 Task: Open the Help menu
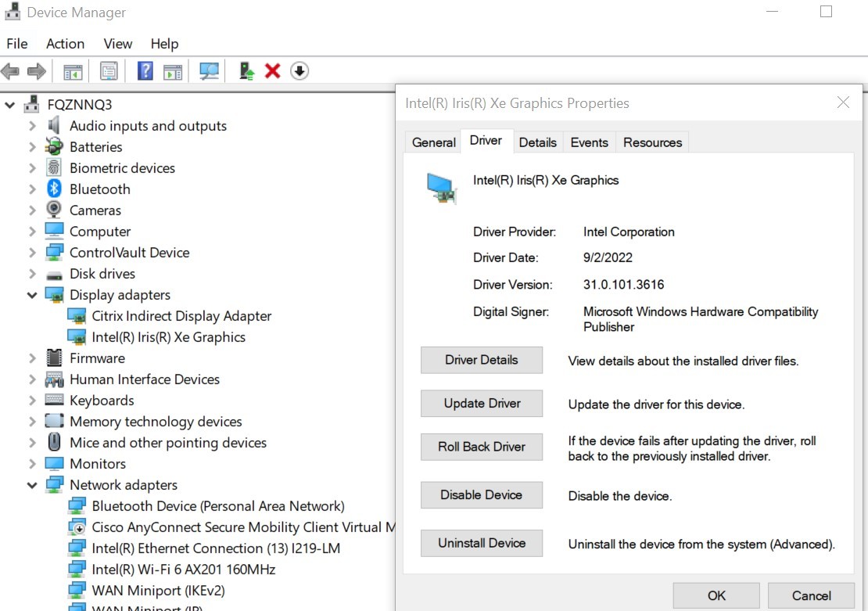pyautogui.click(x=164, y=44)
